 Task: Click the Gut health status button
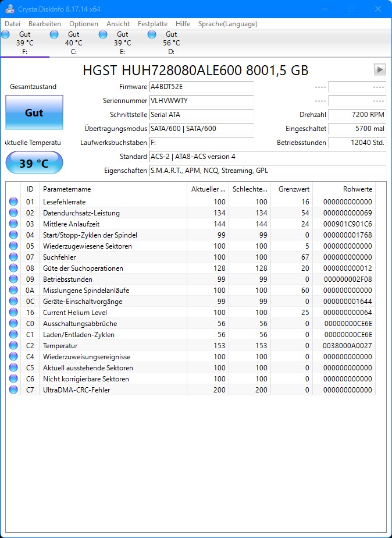[x=34, y=112]
